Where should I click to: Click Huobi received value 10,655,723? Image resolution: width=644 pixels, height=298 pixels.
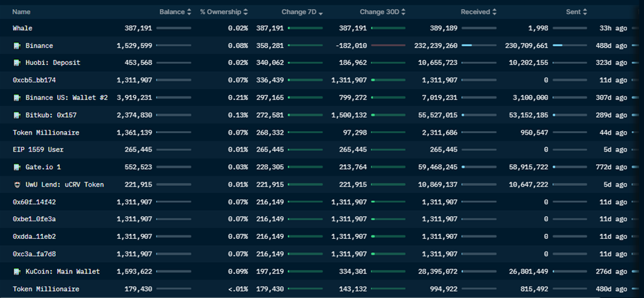[x=438, y=63]
